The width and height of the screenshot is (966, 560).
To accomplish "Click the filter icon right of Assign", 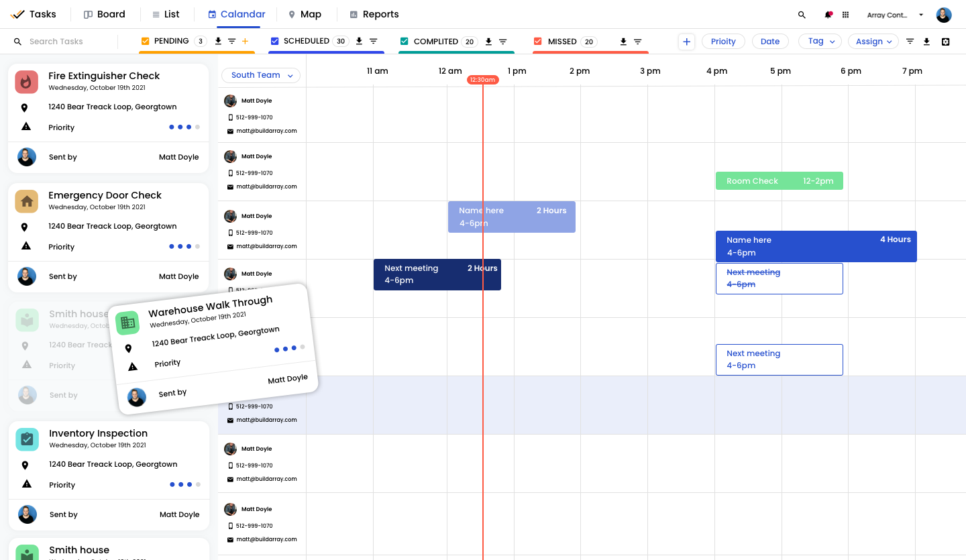I will (910, 42).
